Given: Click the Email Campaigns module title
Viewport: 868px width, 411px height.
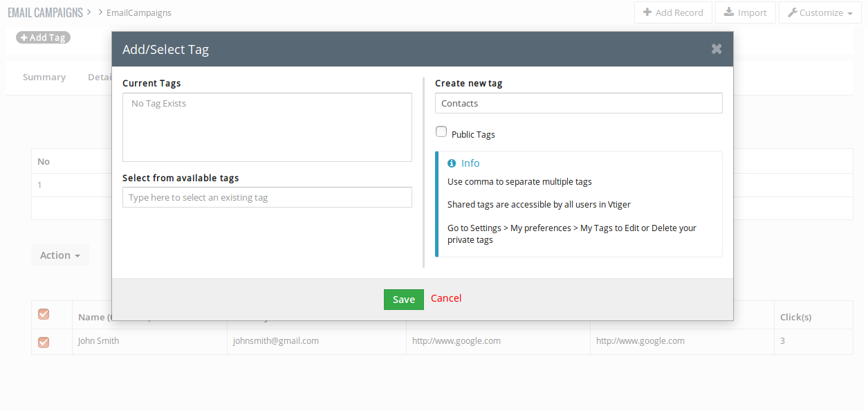Looking at the screenshot, I should (45, 12).
